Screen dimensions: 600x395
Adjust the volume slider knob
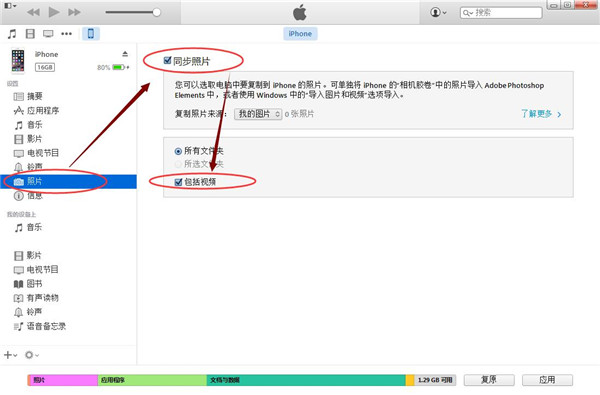[x=157, y=12]
